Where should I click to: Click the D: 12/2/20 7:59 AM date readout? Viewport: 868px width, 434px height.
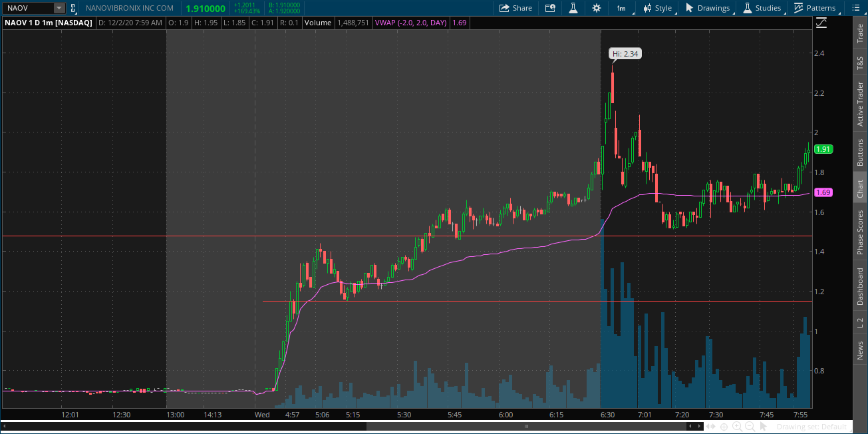(130, 23)
